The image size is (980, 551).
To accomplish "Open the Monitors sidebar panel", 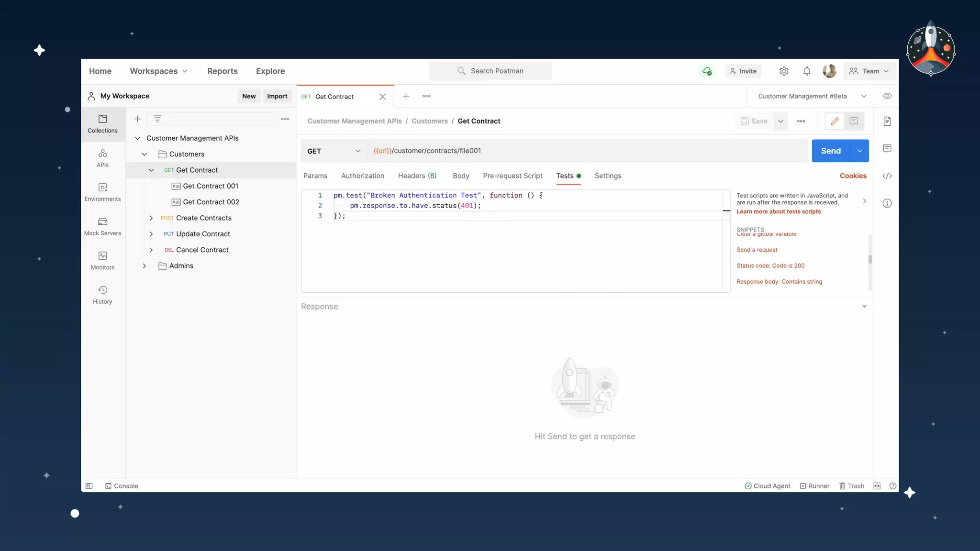I will 102,261.
